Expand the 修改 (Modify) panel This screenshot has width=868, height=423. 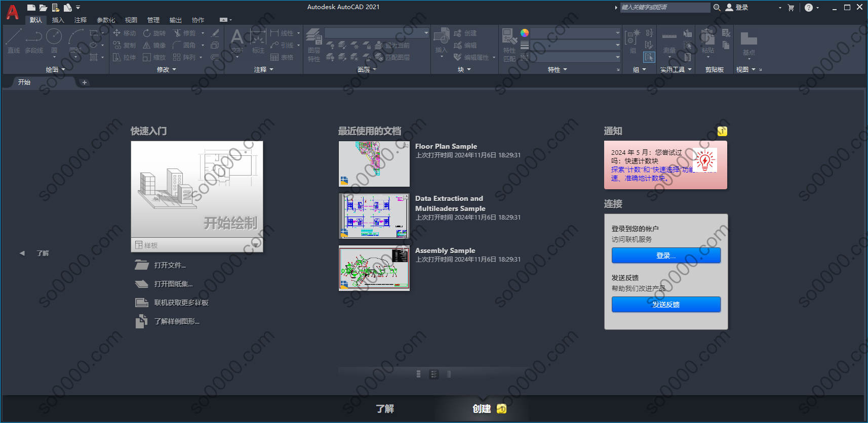tap(167, 69)
